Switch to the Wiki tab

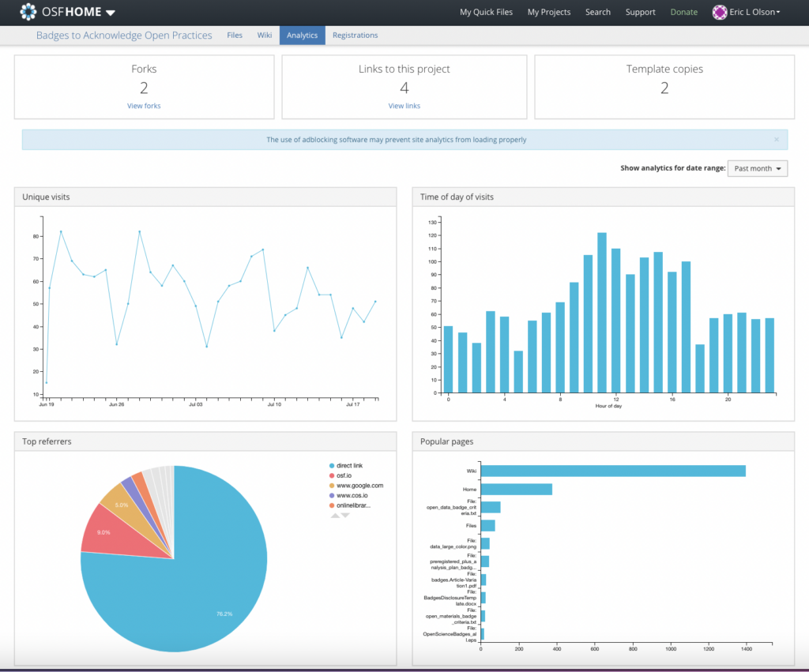click(x=264, y=35)
